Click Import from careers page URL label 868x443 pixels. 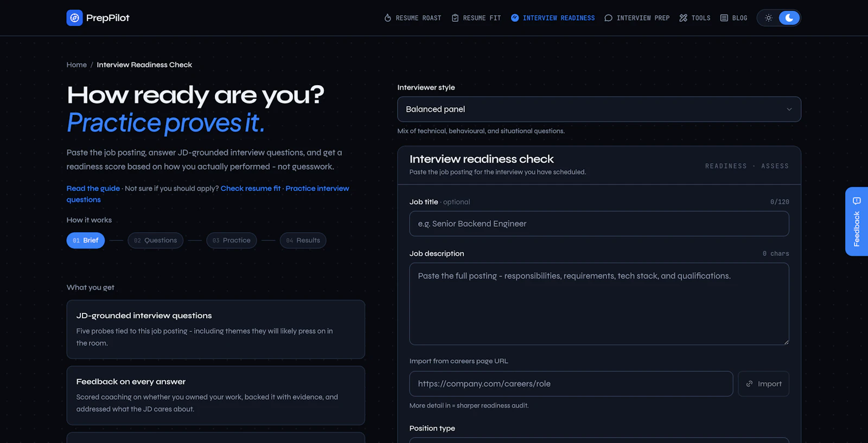pos(459,361)
